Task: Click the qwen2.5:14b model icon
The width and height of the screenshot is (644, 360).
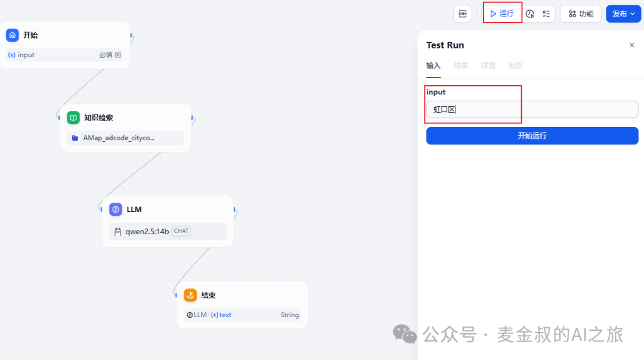Action: tap(118, 231)
